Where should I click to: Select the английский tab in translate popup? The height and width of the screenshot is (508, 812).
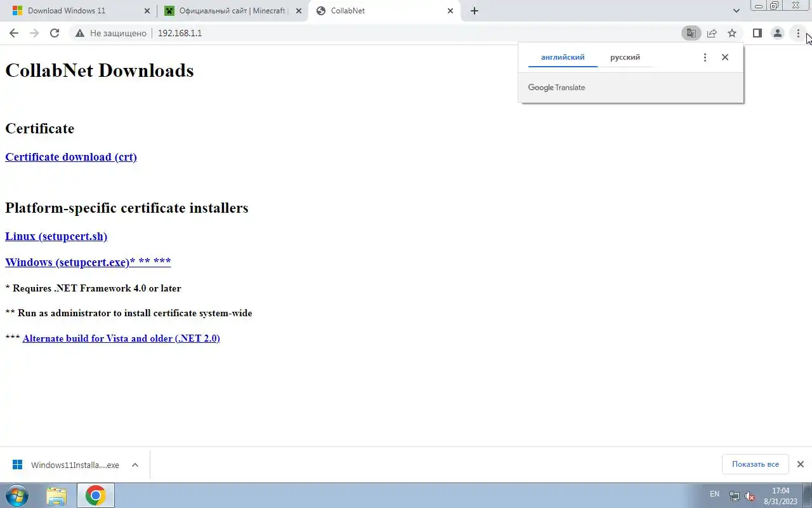563,57
